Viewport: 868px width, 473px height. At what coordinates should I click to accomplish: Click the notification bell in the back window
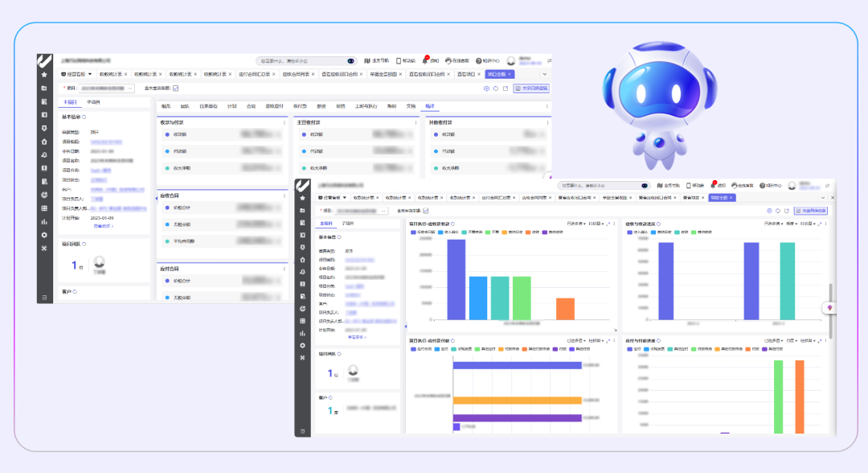click(x=427, y=60)
